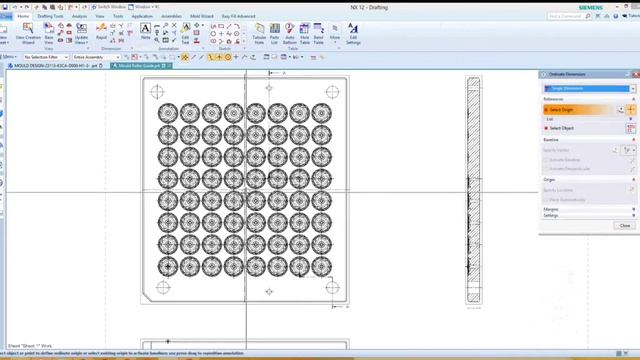Image resolution: width=640 pixels, height=360 pixels.
Task: Click the Edit Text icon
Action: (185, 33)
